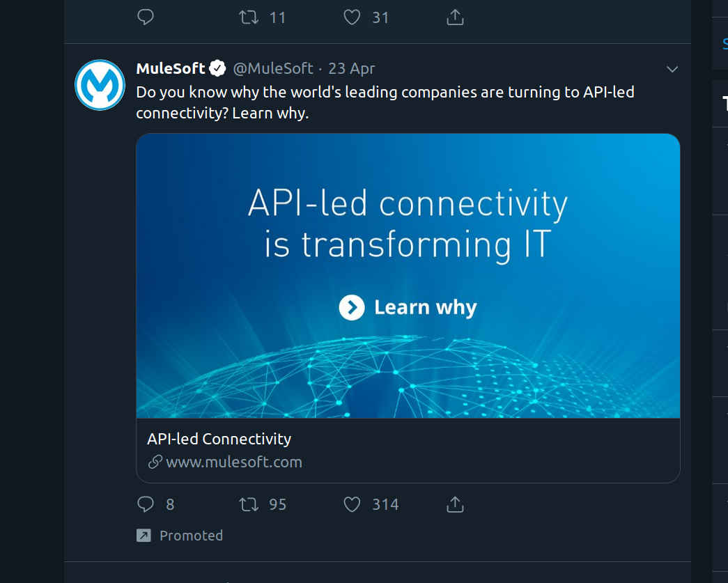This screenshot has height=583, width=728.
Task: Like the MuleSoft promoted tweet
Action: 353,504
